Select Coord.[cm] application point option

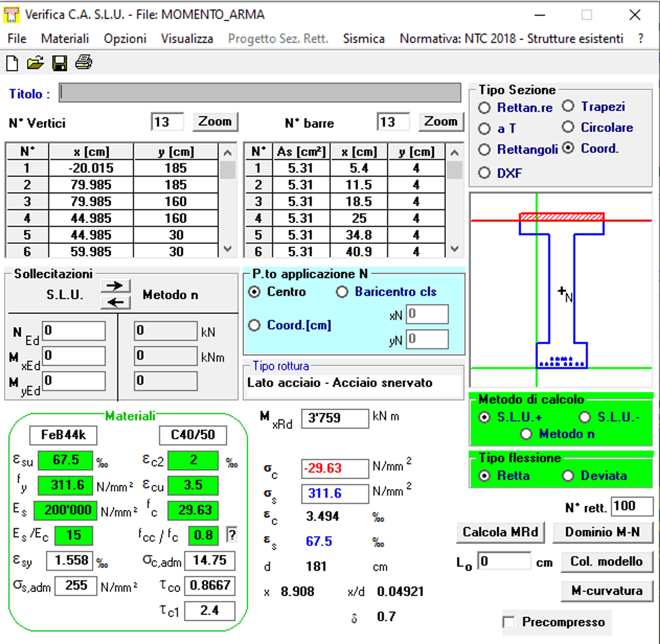pos(255,325)
